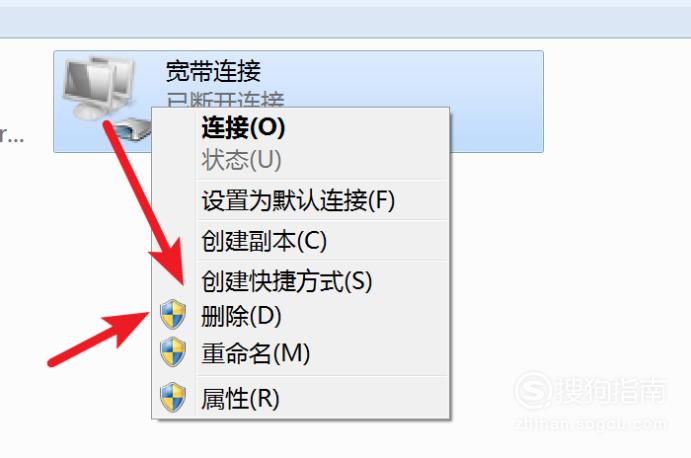The width and height of the screenshot is (691, 458).
Task: Select 创建副本(C) to duplicate the connection
Action: (264, 241)
